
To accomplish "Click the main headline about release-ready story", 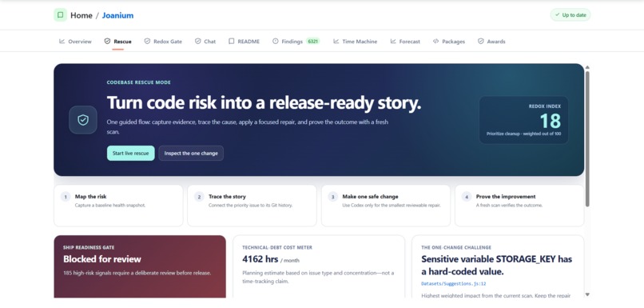I will (x=264, y=103).
